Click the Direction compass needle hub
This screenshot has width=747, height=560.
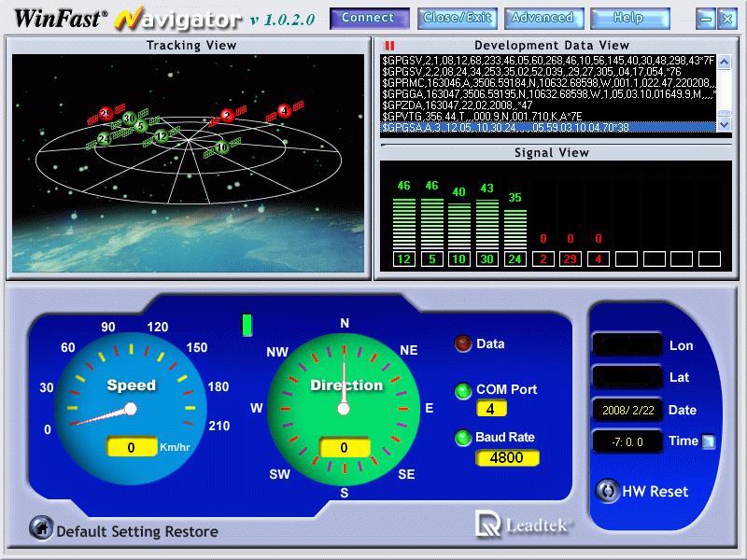point(344,409)
